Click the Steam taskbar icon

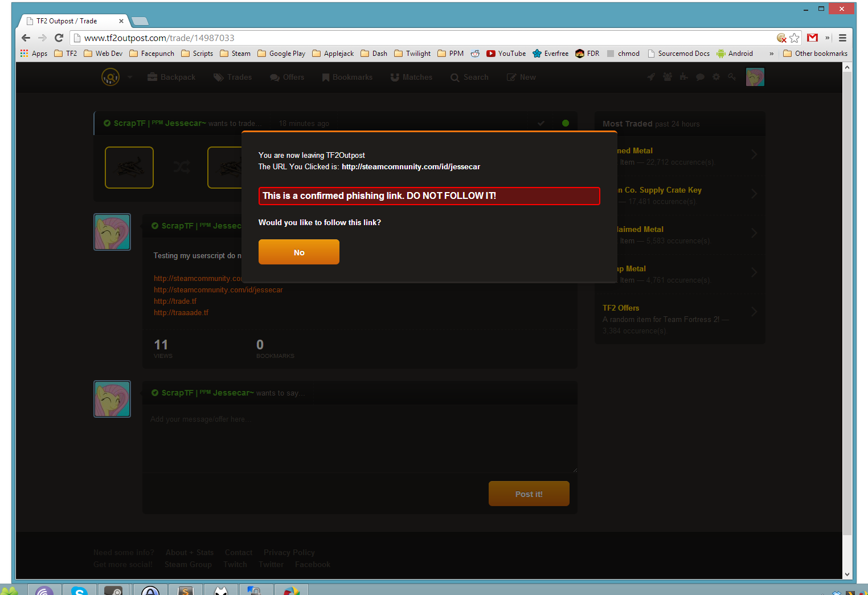coord(114,590)
